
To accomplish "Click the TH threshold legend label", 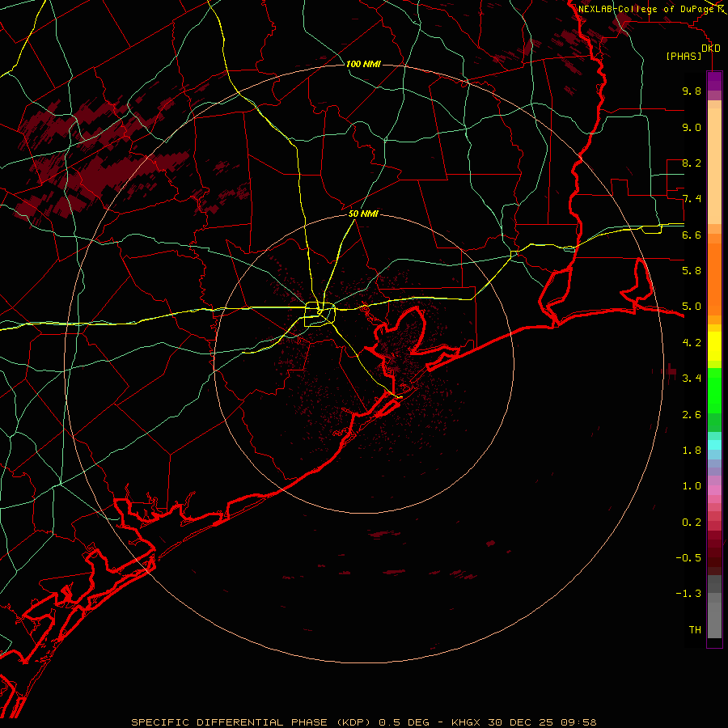I will coord(695,630).
